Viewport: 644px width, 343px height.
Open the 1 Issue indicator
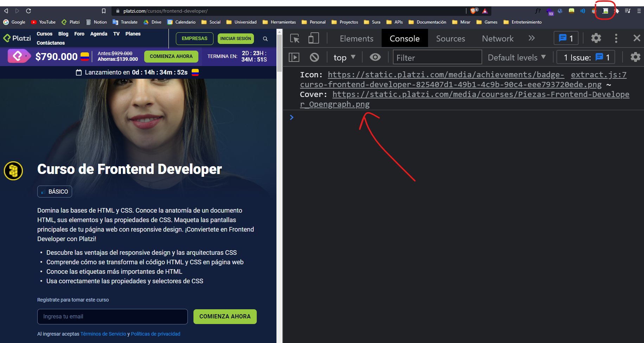[x=586, y=57]
